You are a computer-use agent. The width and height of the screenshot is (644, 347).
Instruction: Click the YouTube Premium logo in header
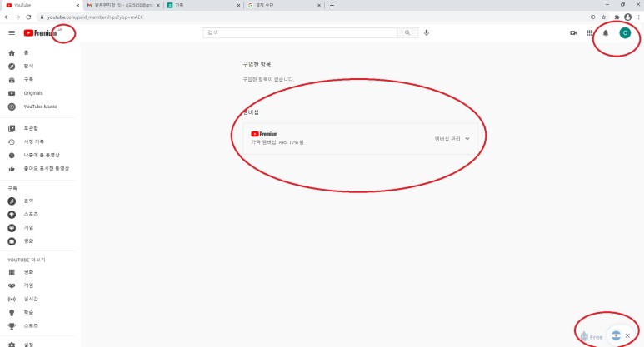click(40, 32)
